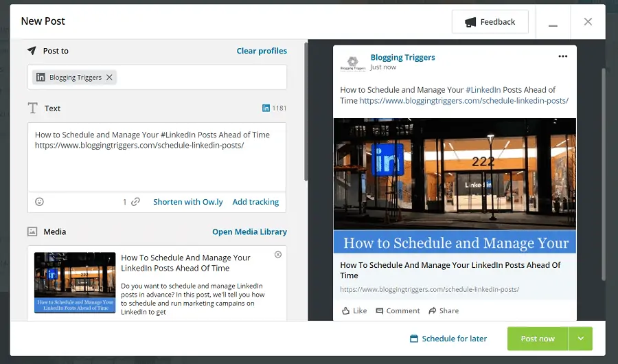Viewport: 618px width, 364px height.
Task: Open the preview post three-dot menu
Action: click(x=563, y=56)
